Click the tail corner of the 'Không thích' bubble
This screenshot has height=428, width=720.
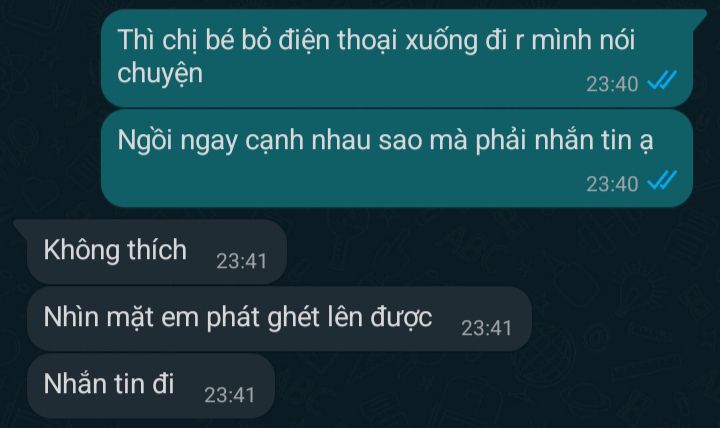tap(21, 225)
